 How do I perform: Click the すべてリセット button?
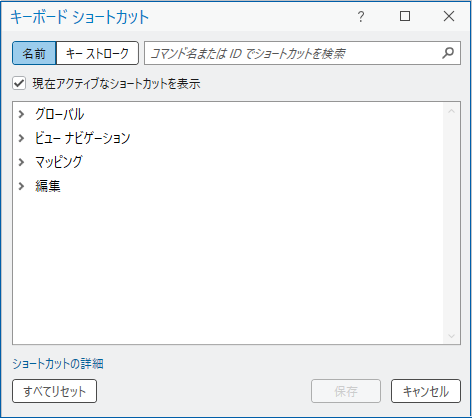tap(55, 391)
